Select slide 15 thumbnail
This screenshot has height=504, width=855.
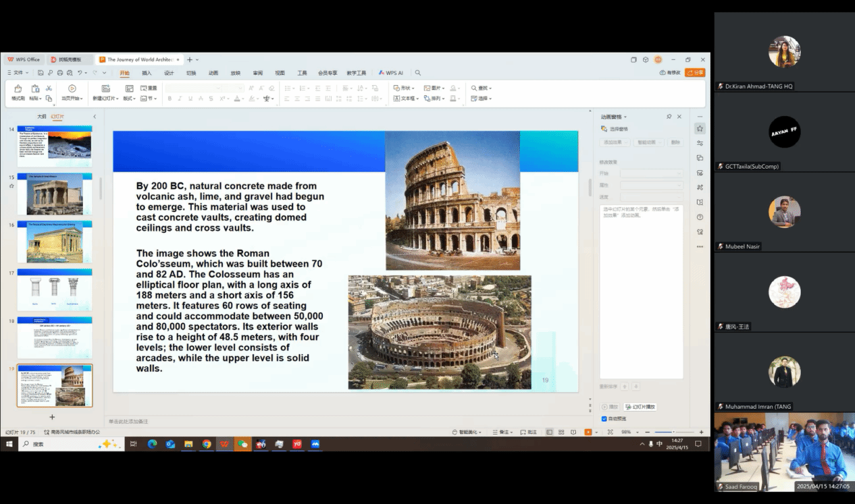55,194
